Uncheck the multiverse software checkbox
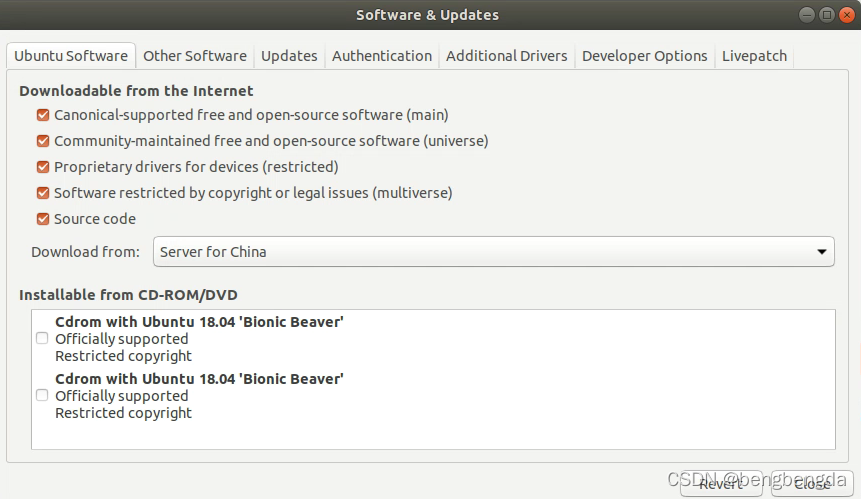This screenshot has width=861, height=499. [43, 193]
